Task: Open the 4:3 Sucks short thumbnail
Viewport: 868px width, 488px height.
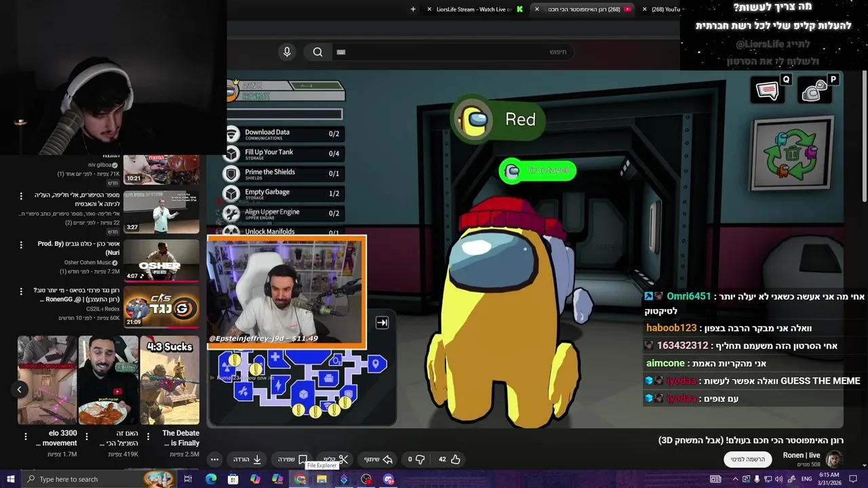Action: tap(170, 380)
